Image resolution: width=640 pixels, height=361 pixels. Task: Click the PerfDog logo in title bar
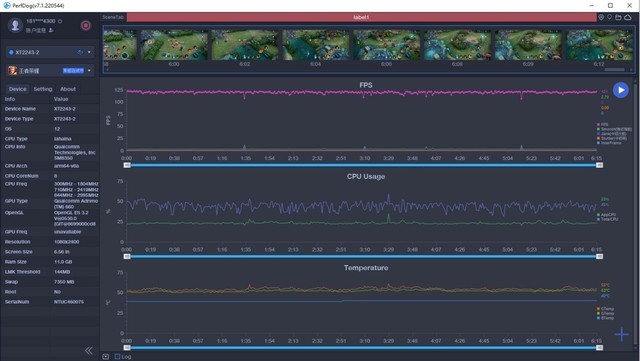(7, 5)
